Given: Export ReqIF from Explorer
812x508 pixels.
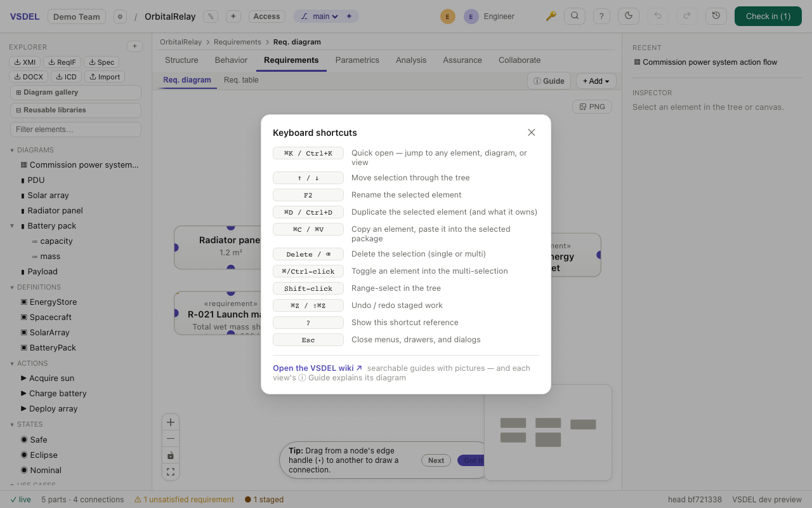Looking at the screenshot, I should [62, 62].
